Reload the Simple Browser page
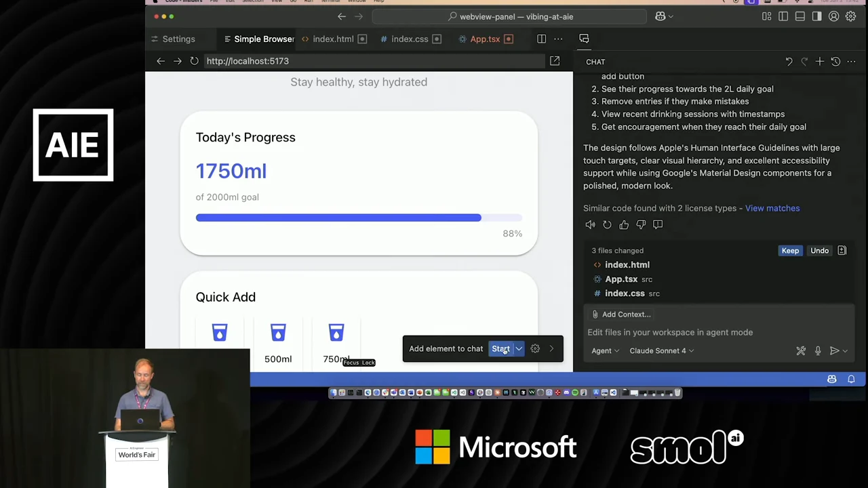 (x=194, y=61)
